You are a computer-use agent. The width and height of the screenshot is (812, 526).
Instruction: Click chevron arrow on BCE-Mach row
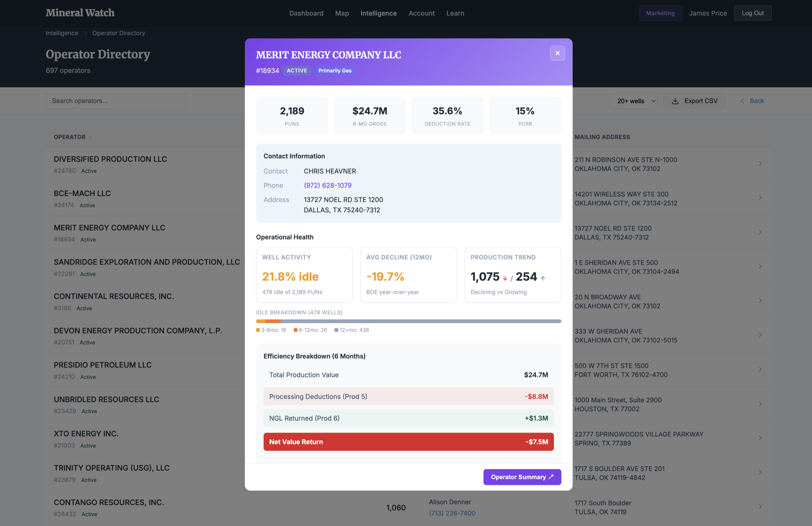760,198
